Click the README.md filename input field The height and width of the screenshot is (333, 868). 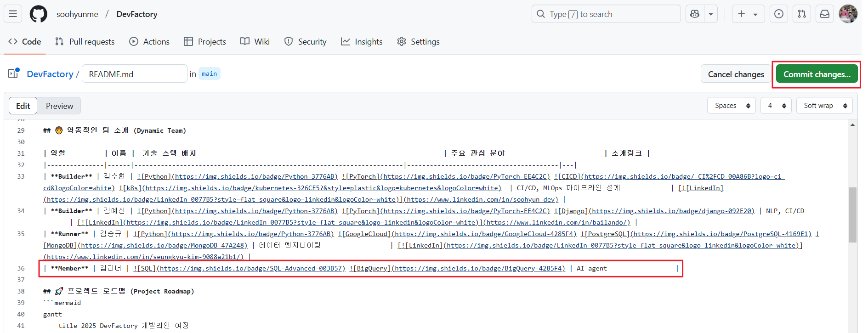pyautogui.click(x=134, y=74)
